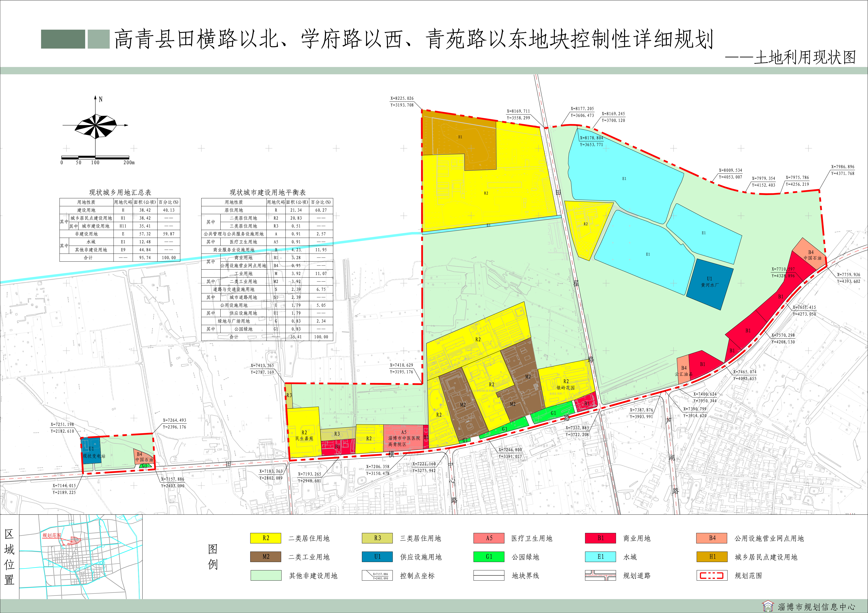This screenshot has width=868, height=613.
Task: Click the 规划范围 label on location thumbnail
Action: point(51,536)
